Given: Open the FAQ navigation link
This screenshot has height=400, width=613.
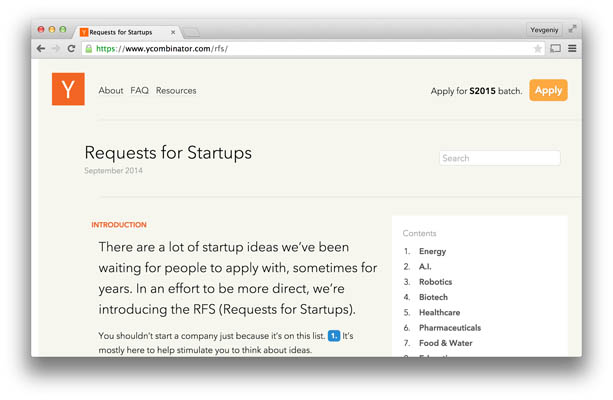Looking at the screenshot, I should 140,91.
